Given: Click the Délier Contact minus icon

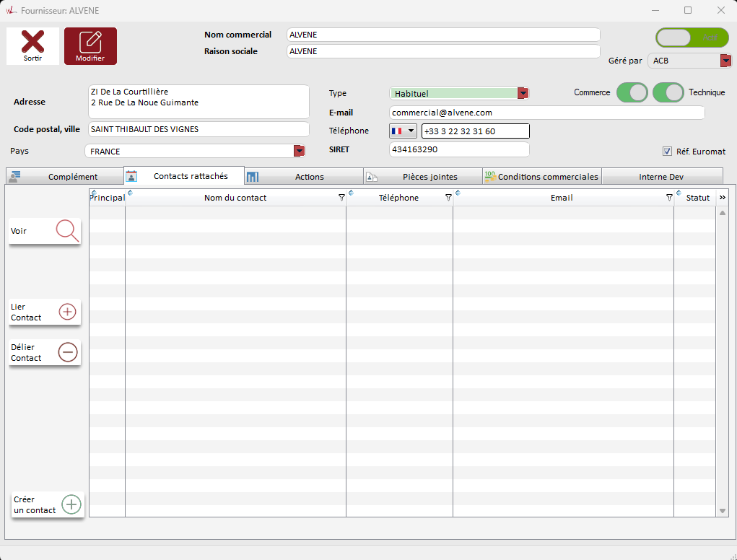Looking at the screenshot, I should coord(68,352).
